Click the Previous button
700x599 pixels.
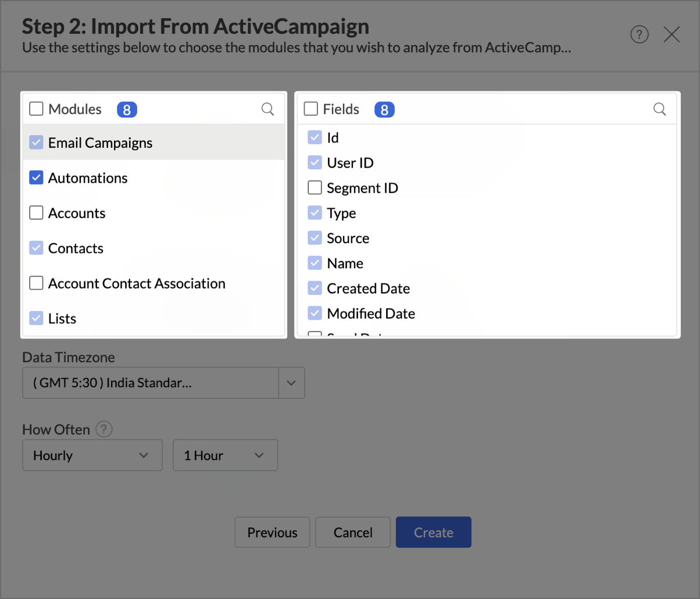coord(272,532)
